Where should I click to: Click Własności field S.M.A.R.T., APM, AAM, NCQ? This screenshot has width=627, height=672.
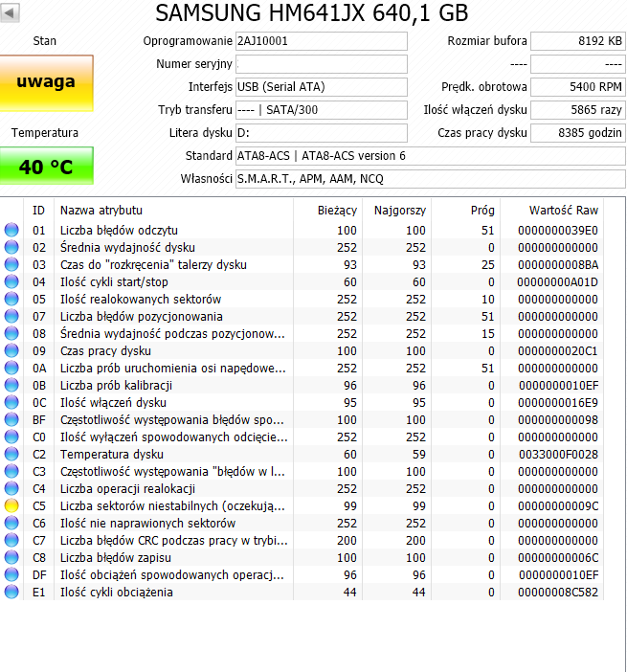click(x=431, y=179)
